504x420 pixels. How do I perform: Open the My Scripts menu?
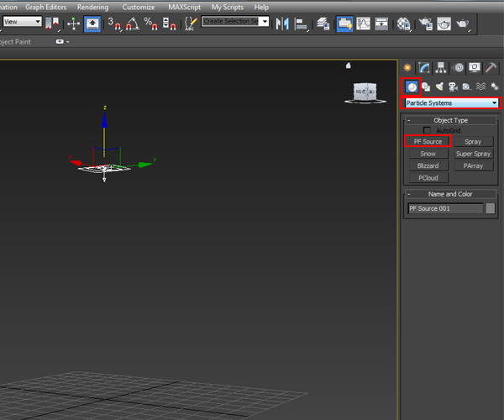(x=228, y=7)
